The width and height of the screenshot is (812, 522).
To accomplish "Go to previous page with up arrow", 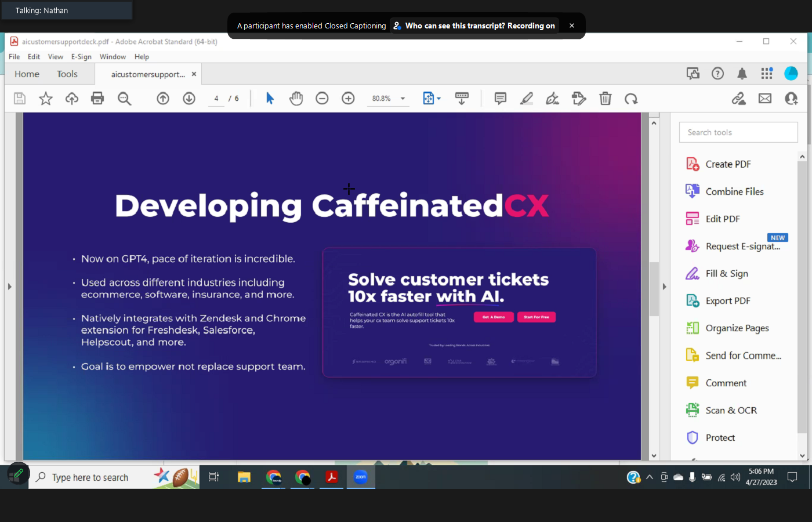I will [x=163, y=99].
